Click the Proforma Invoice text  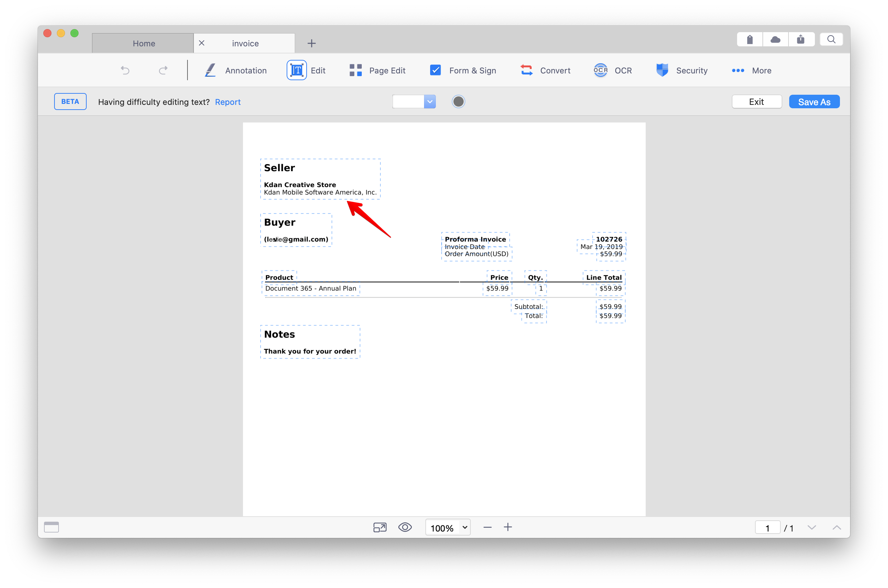point(475,239)
